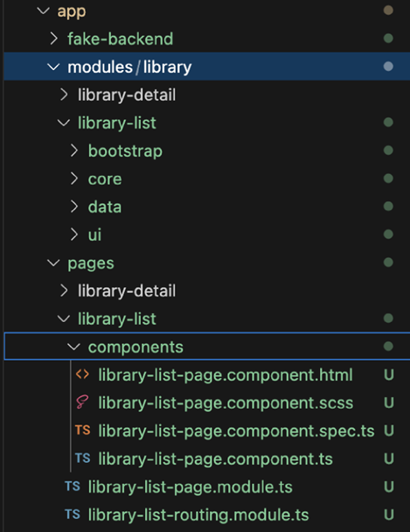The image size is (410, 532).
Task: Select library-detail folder label under pages
Action: (x=127, y=291)
